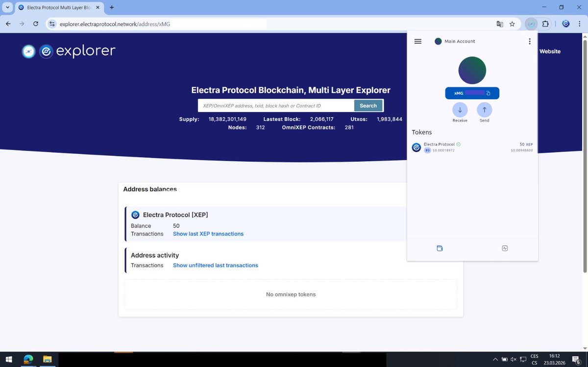Open wallet three-dot options menu
The width and height of the screenshot is (588, 367).
point(530,42)
